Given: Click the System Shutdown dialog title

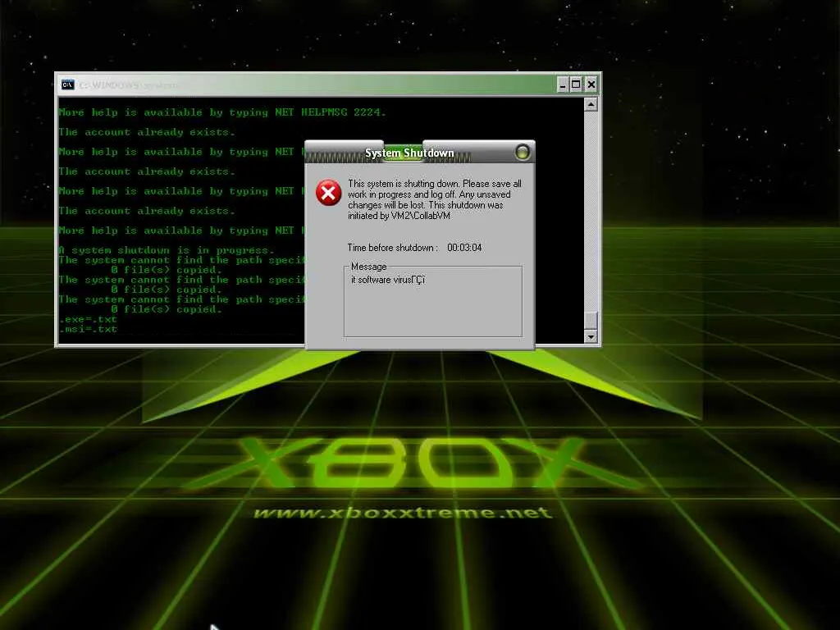Looking at the screenshot, I should click(409, 153).
